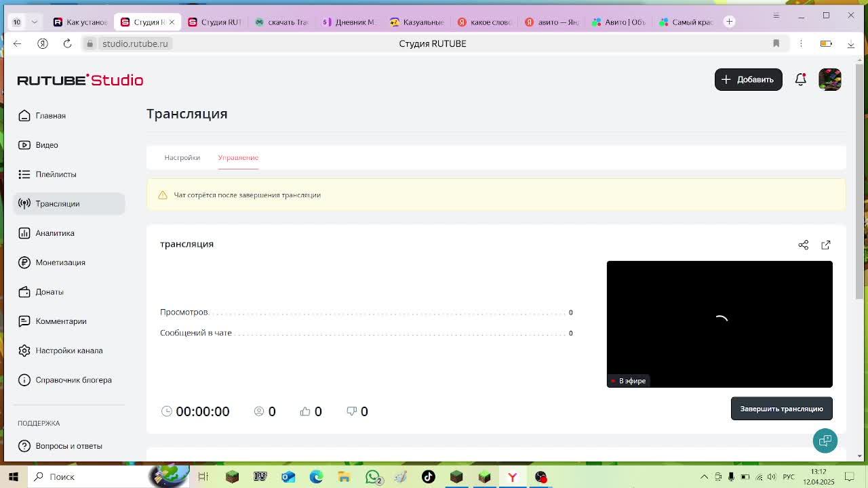Open WhatsApp from the taskbar
The width and height of the screenshot is (868, 488).
(372, 476)
